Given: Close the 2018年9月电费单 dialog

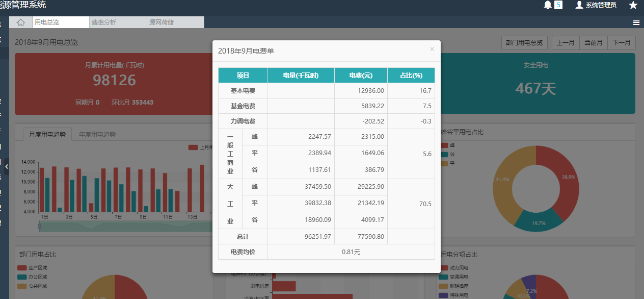Looking at the screenshot, I should [432, 49].
